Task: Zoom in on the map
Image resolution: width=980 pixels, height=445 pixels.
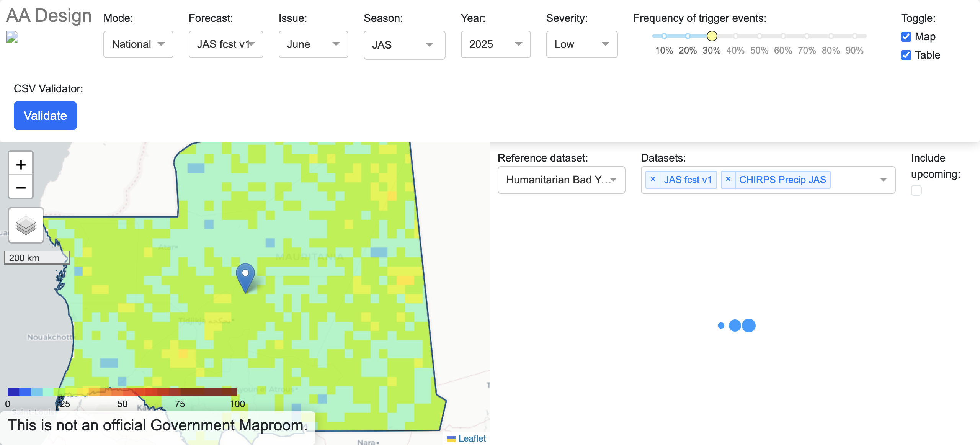Action: 21,165
